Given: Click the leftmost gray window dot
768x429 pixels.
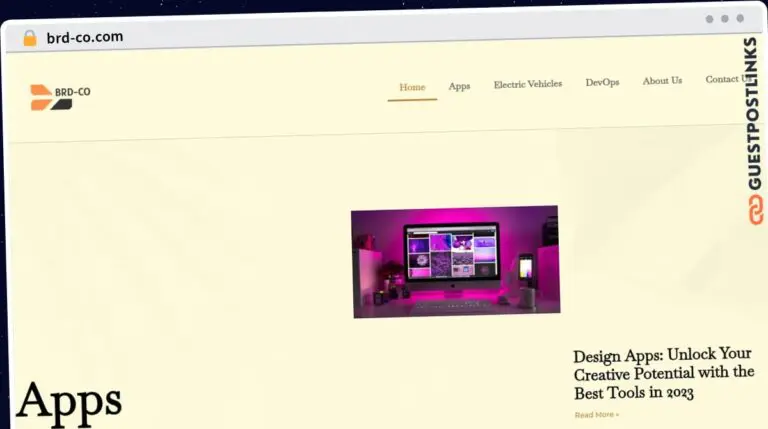Looking at the screenshot, I should (x=709, y=19).
